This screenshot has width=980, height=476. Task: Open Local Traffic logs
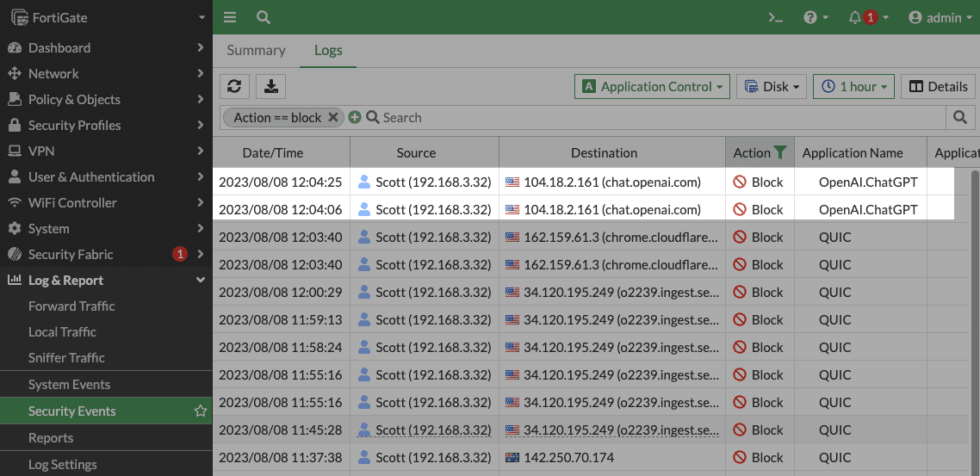pyautogui.click(x=62, y=331)
